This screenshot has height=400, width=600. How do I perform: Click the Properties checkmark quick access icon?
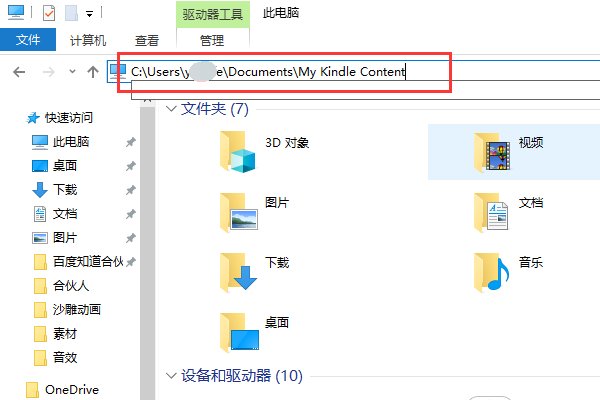(x=49, y=13)
